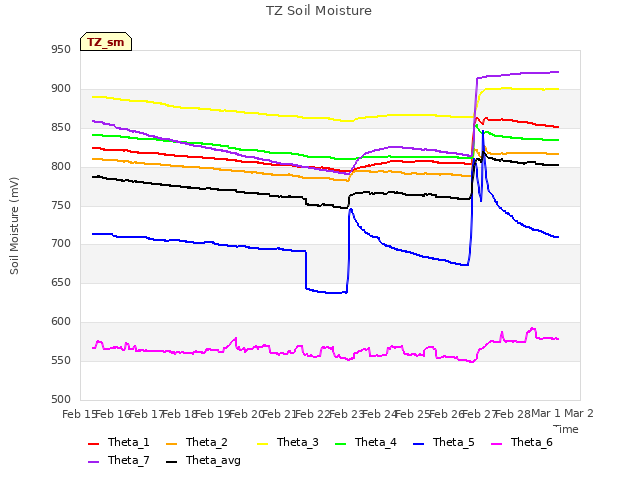Click the 550 y-axis tick label
This screenshot has height=480, width=640.
click(x=61, y=360)
